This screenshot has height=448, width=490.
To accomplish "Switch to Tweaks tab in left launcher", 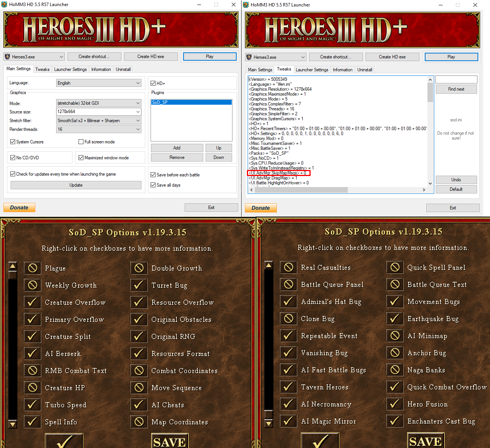I will (42, 69).
